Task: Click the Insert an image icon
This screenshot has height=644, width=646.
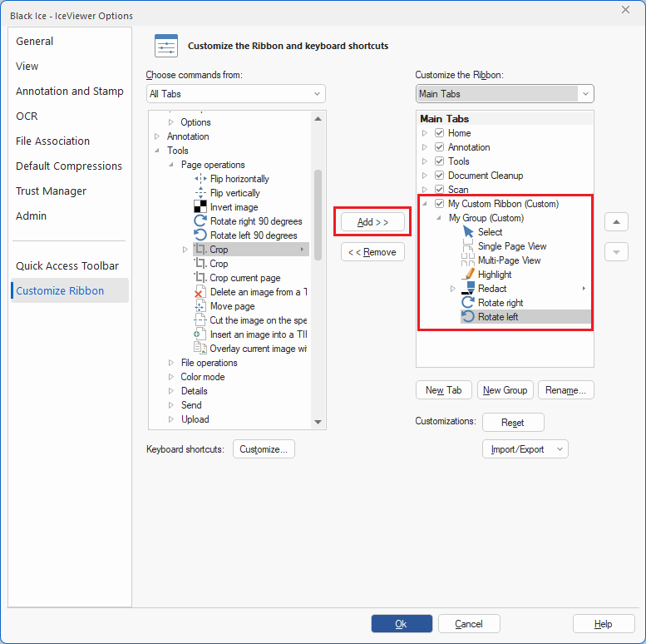Action: [200, 334]
